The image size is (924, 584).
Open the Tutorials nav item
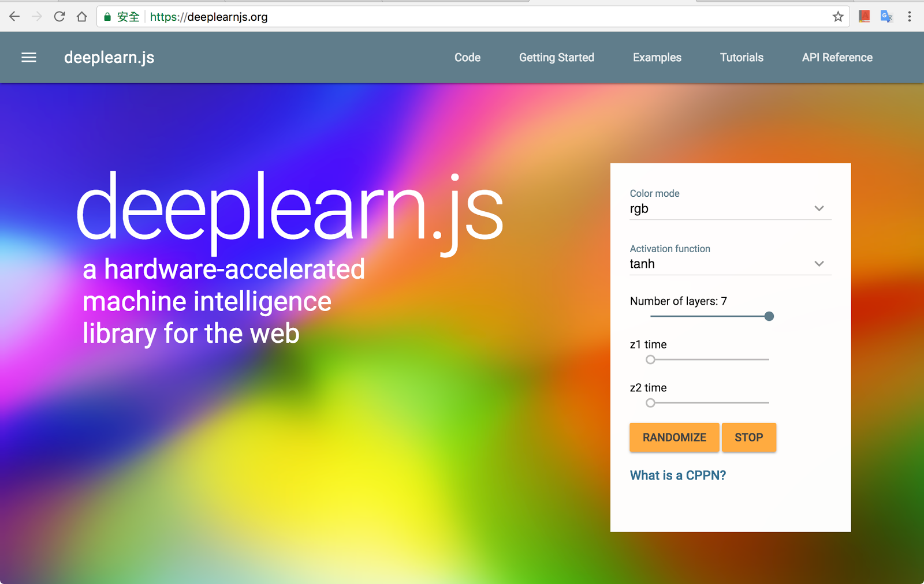[x=742, y=58]
